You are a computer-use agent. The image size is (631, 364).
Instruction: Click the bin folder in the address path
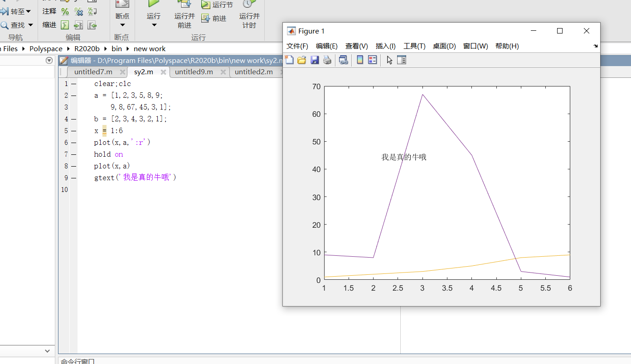[116, 48]
